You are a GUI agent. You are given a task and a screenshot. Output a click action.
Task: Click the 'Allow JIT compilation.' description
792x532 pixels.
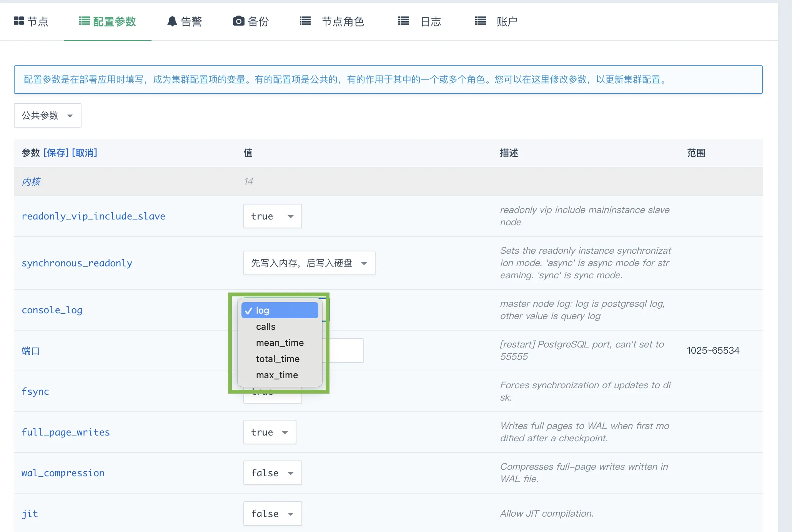pyautogui.click(x=547, y=514)
